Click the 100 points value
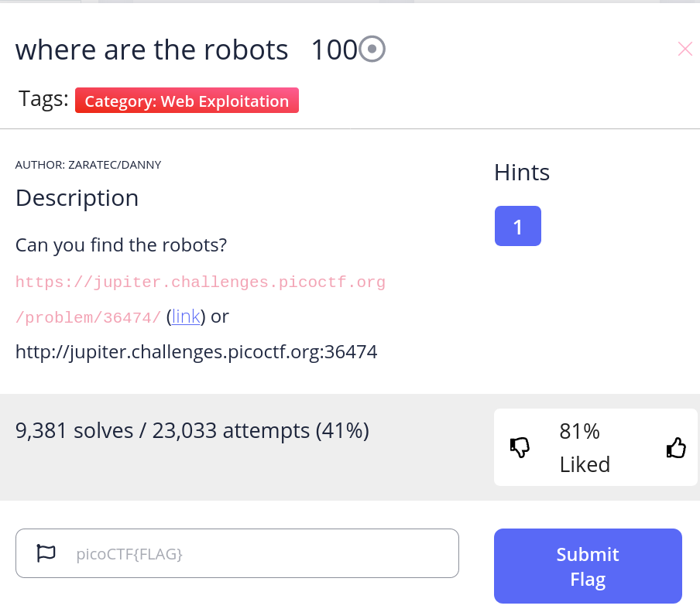Image resolution: width=700 pixels, height=609 pixels. (333, 50)
